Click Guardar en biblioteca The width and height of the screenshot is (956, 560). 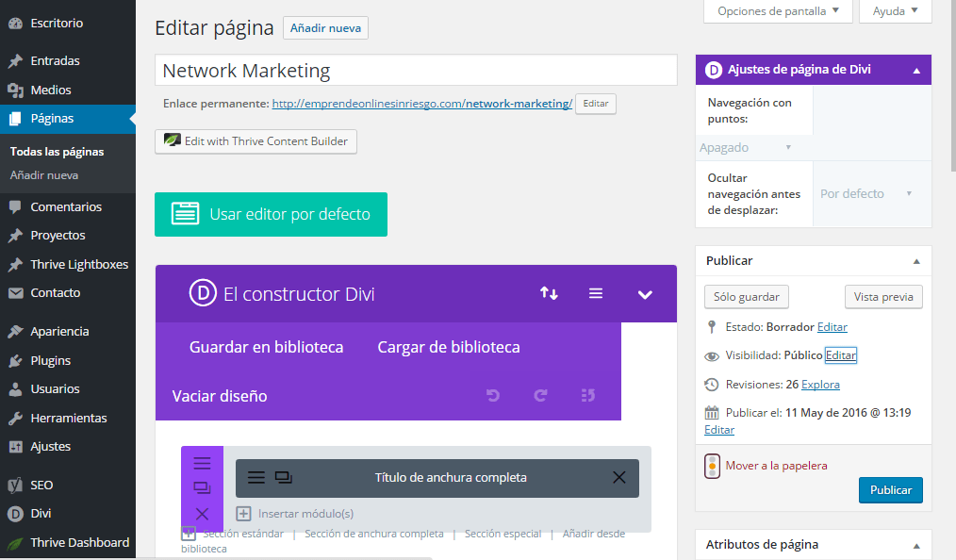(267, 347)
